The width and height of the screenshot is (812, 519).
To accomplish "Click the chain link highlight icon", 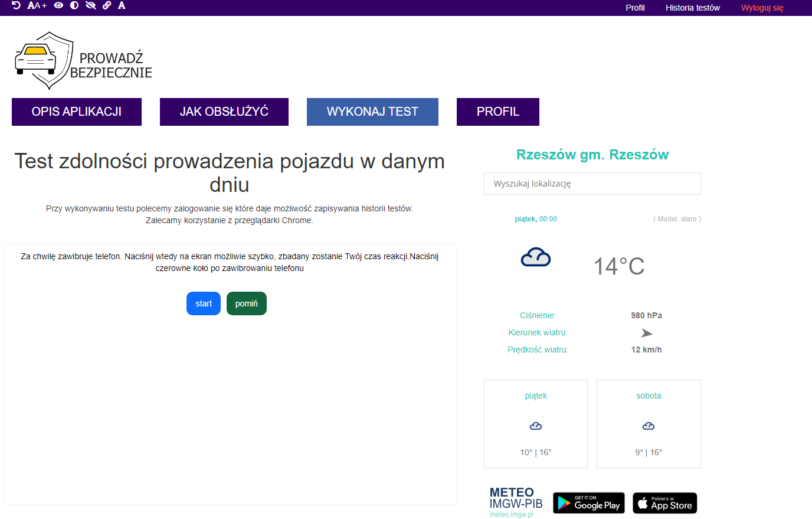I will pos(107,5).
